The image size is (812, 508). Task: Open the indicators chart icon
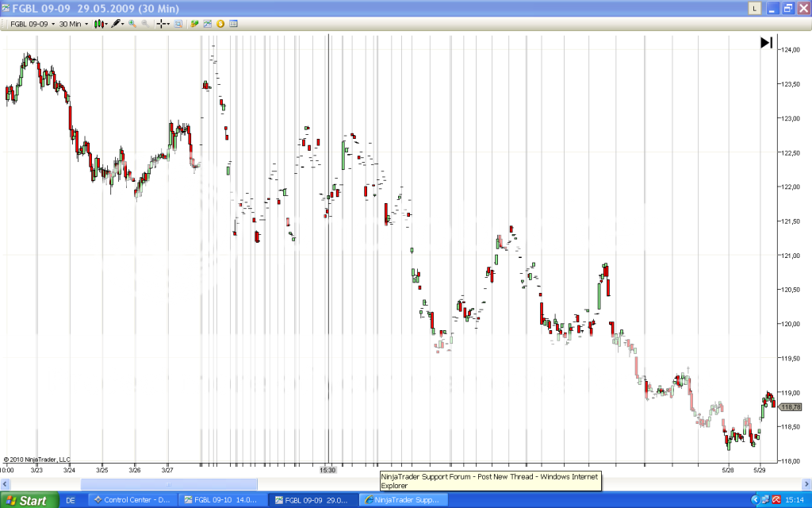[x=207, y=24]
